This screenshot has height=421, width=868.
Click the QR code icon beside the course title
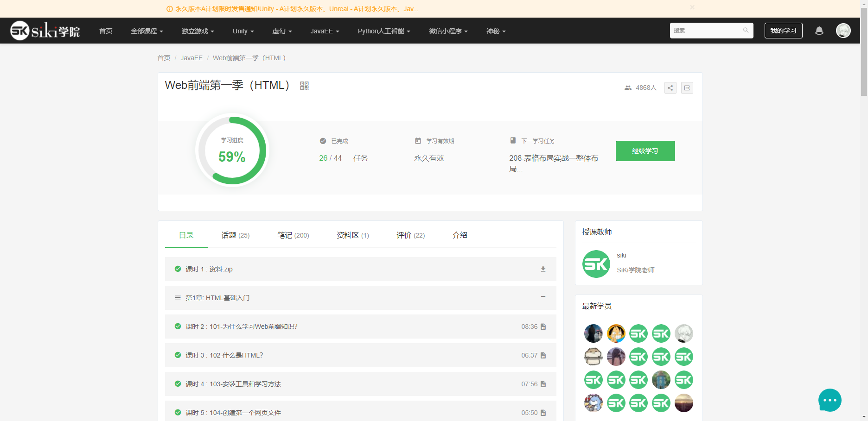point(304,85)
